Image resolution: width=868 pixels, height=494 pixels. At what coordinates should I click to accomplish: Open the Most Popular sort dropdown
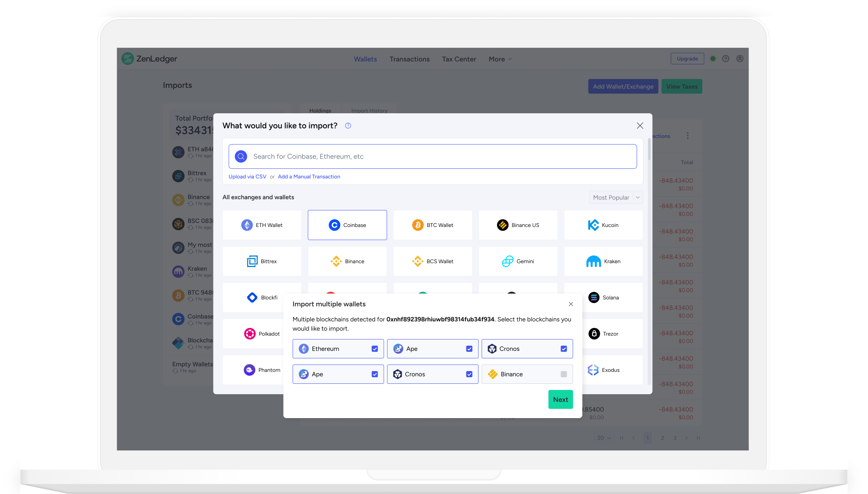(616, 197)
